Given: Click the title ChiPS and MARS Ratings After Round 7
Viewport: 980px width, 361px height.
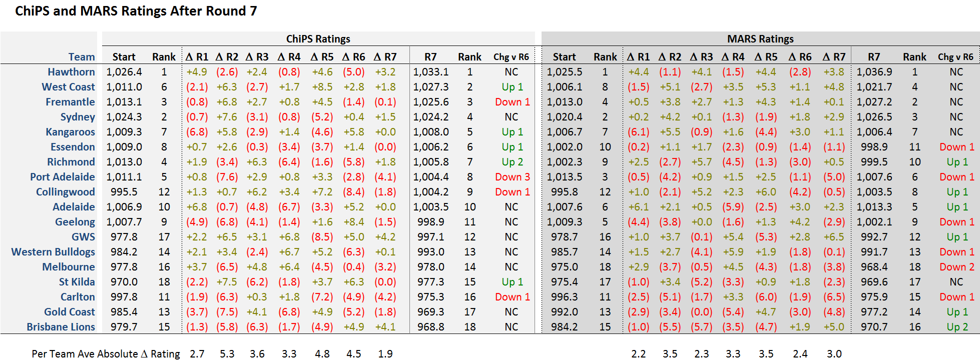Looking at the screenshot, I should coord(136,11).
